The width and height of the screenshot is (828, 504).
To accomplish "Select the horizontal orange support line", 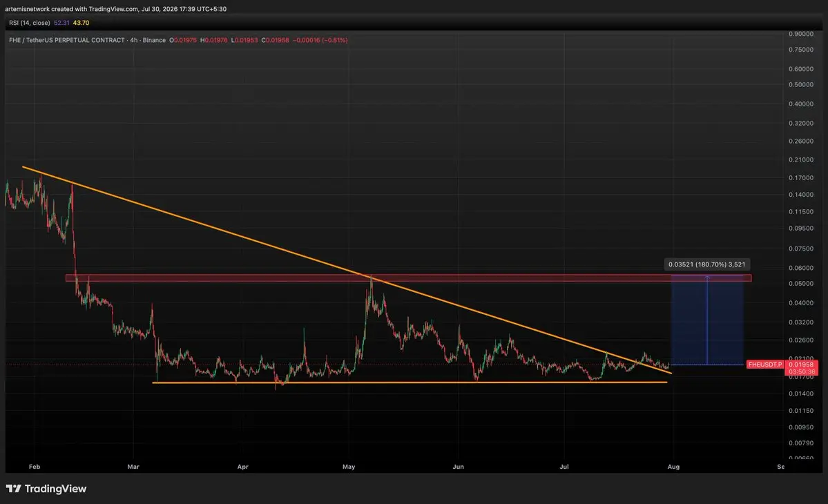I will click(410, 382).
